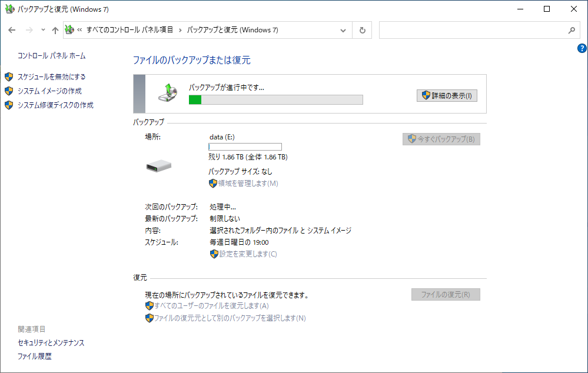Open 'システム イメージの作成' link
The height and width of the screenshot is (373, 588).
tap(49, 91)
